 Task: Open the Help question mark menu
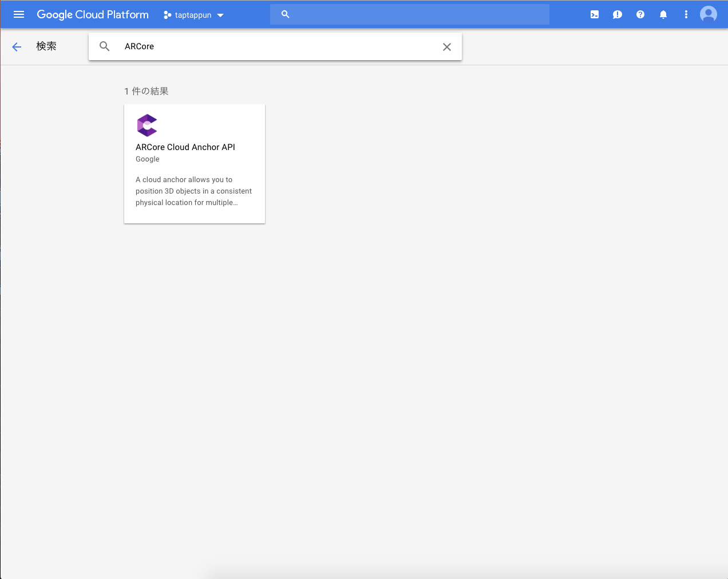640,14
